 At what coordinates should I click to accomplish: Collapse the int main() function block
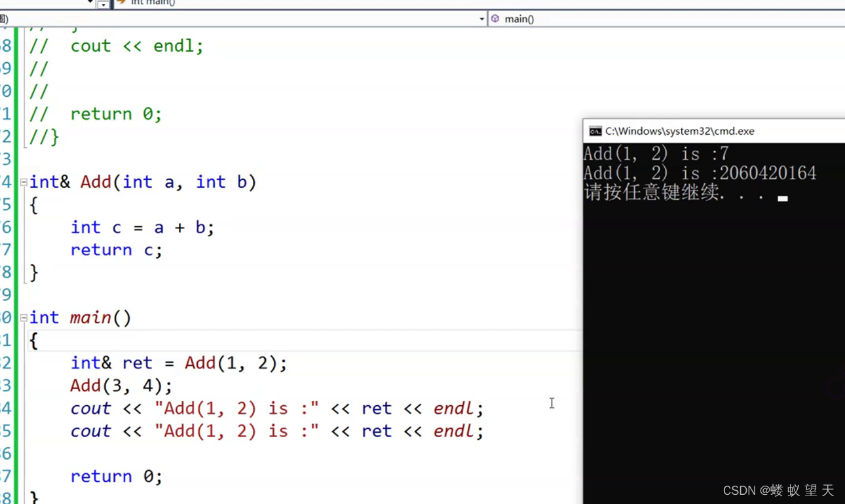pyautogui.click(x=24, y=318)
